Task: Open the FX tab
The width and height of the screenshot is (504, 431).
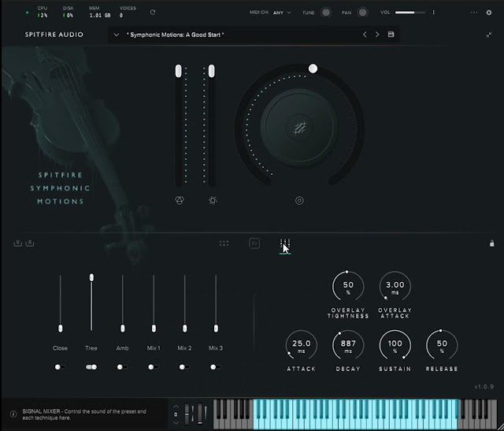Action: pos(254,243)
